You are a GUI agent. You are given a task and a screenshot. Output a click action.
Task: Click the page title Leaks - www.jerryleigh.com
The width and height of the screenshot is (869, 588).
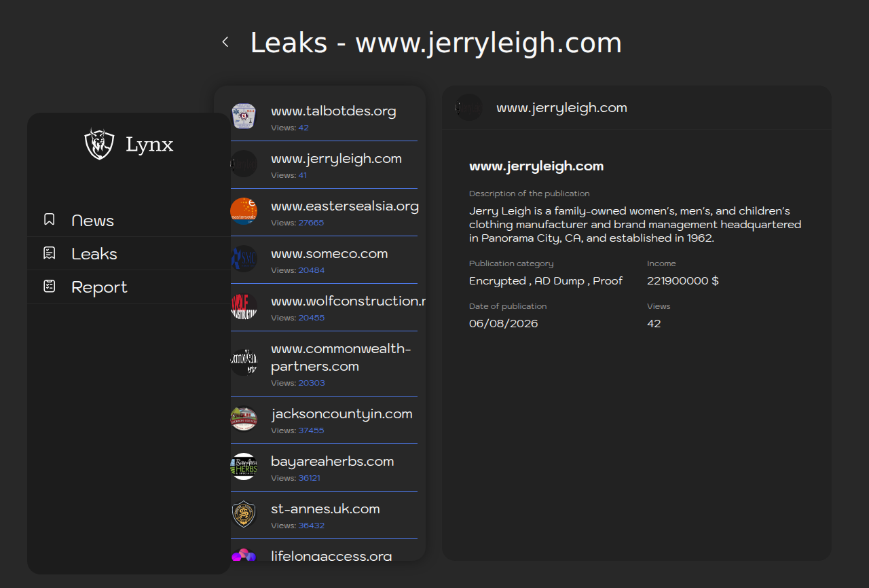(x=436, y=43)
